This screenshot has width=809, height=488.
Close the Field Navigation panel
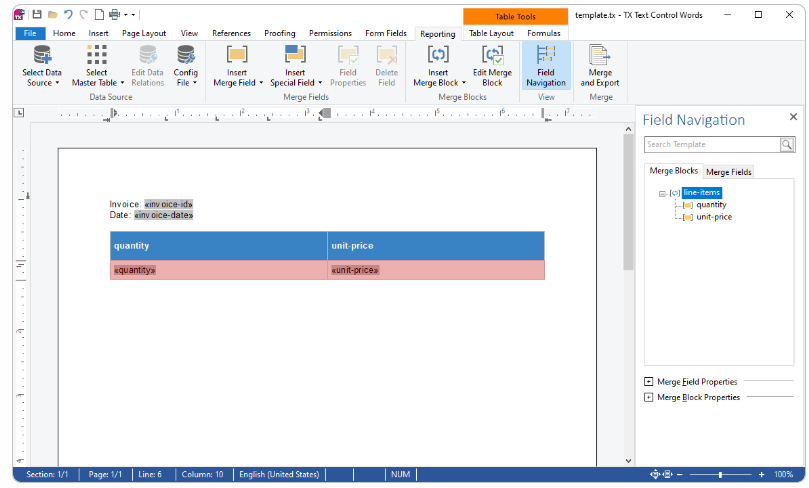click(x=794, y=117)
